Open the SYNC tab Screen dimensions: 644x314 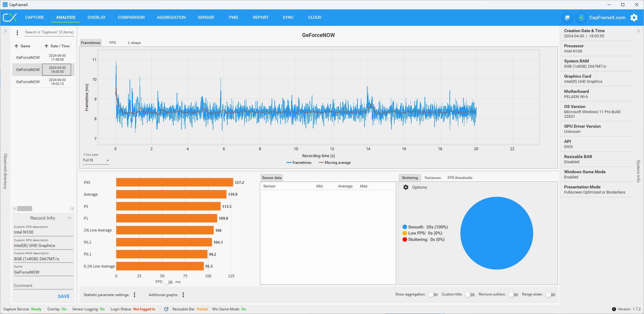click(x=288, y=17)
